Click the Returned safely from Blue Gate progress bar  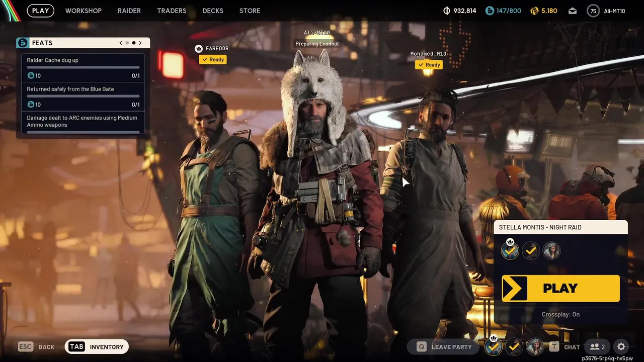[84, 96]
